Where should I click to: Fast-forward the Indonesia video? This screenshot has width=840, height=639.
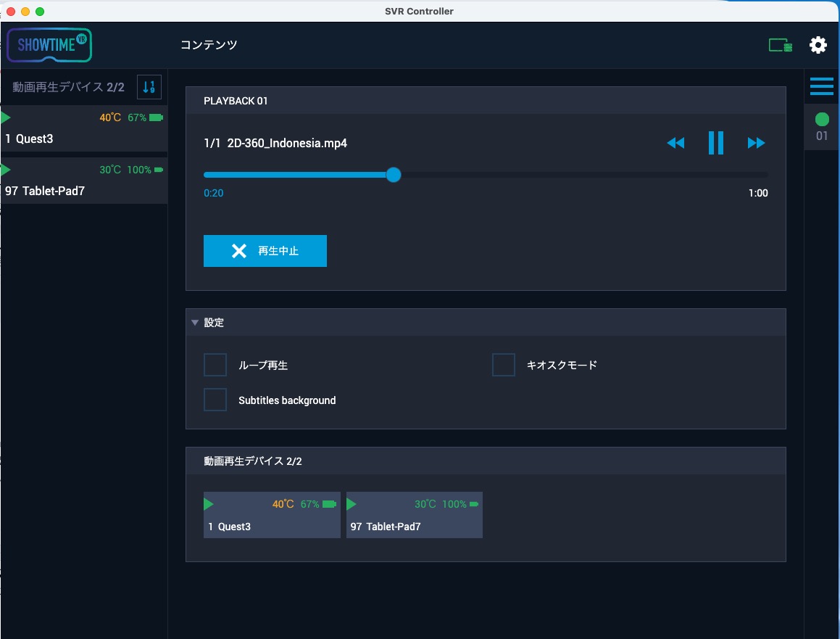pyautogui.click(x=756, y=143)
